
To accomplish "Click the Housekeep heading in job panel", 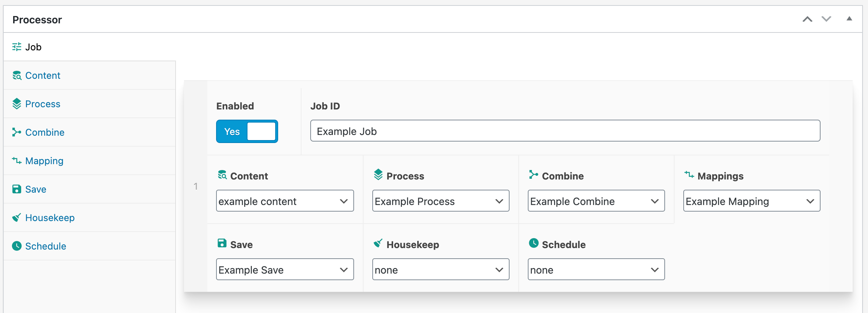I will point(413,245).
